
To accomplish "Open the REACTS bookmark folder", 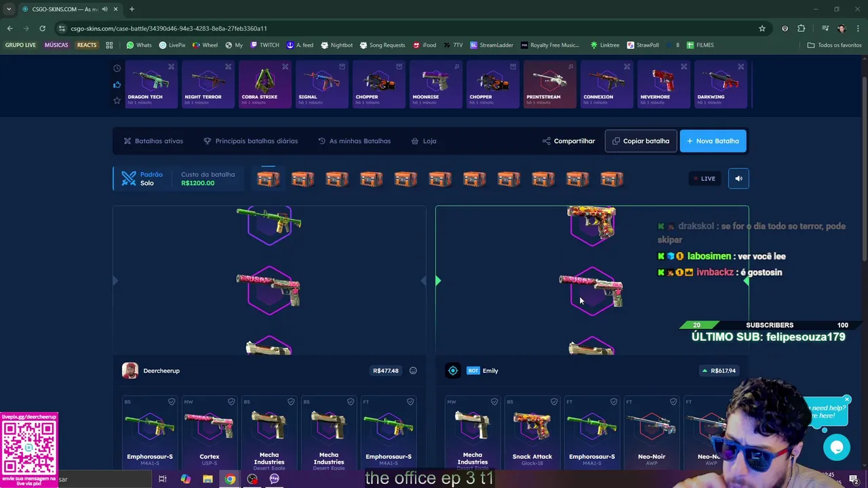I will 87,45.
